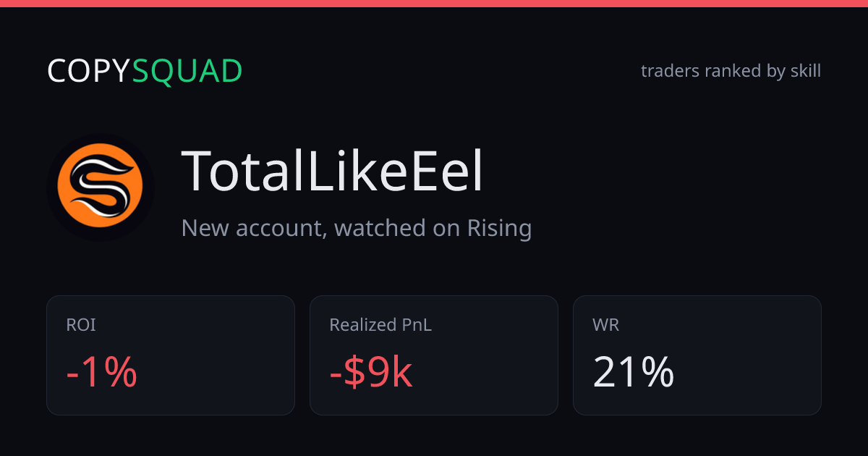This screenshot has width=868, height=456.
Task: Click the -$9k realized PnL value
Action: point(371,373)
